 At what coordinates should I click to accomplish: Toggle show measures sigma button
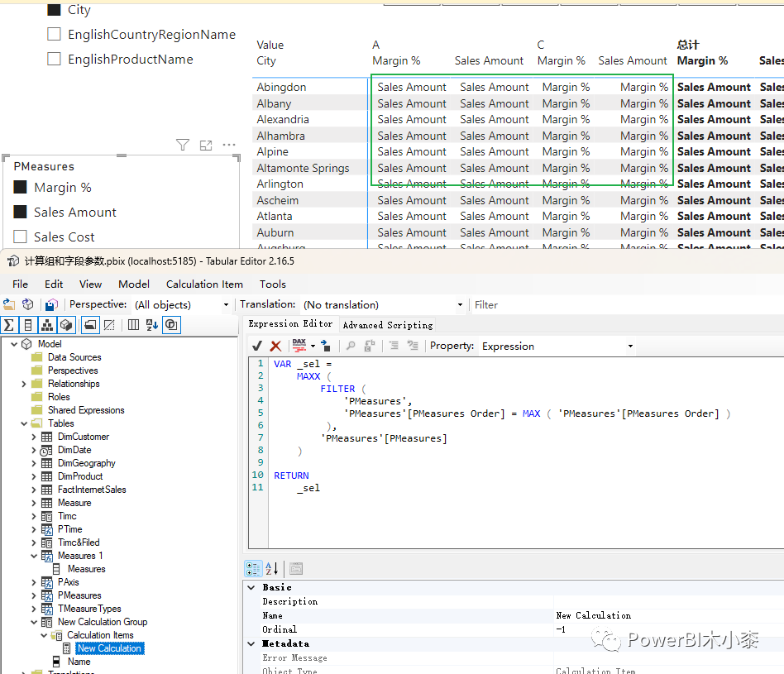pyautogui.click(x=9, y=326)
